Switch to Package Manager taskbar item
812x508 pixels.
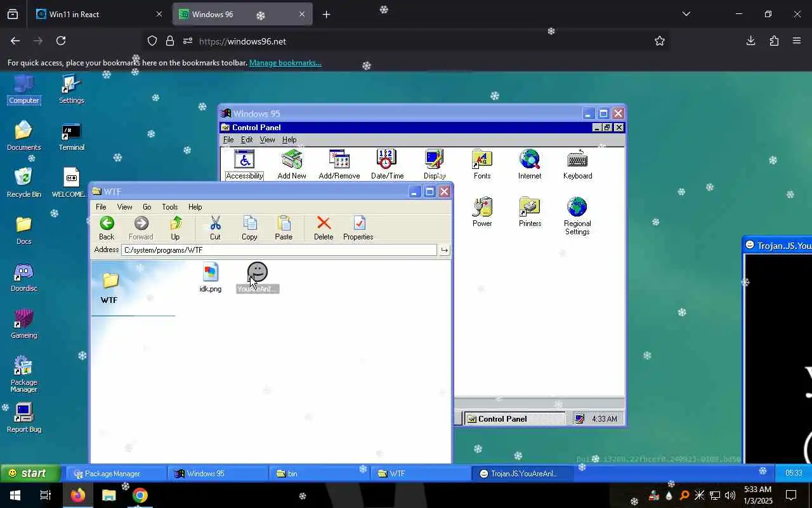[117, 474]
